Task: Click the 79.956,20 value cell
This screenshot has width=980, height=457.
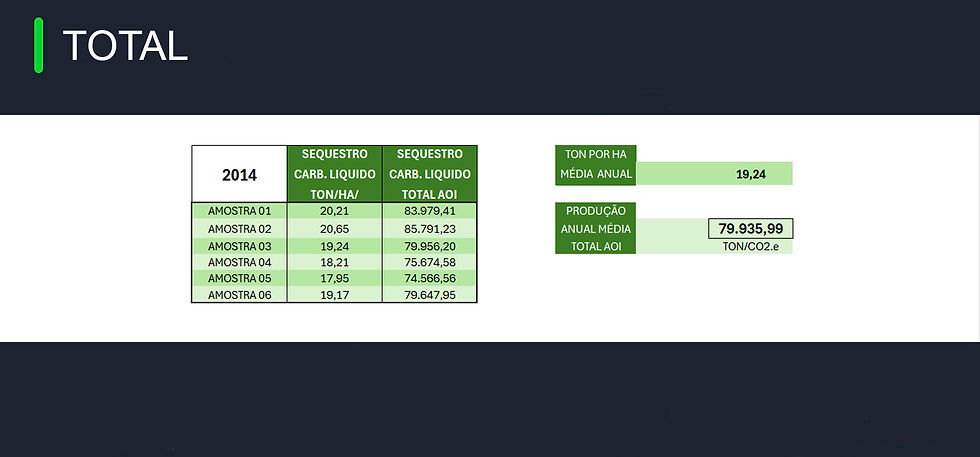Action: tap(430, 245)
